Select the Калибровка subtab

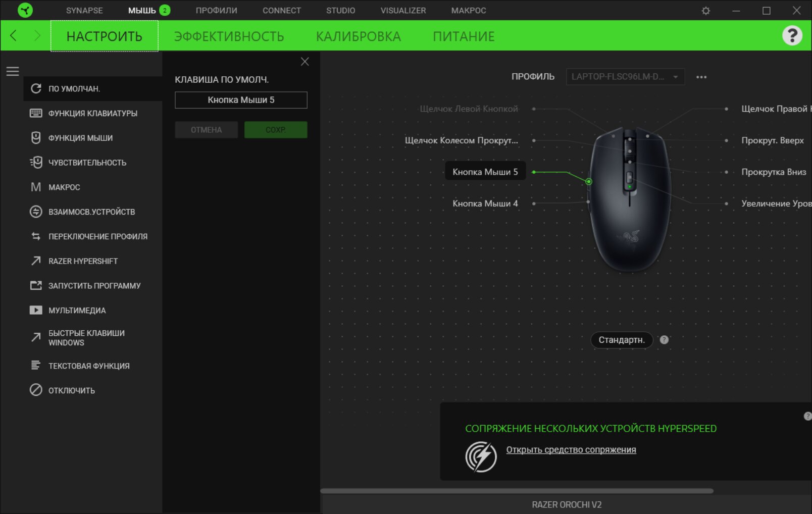tap(359, 36)
